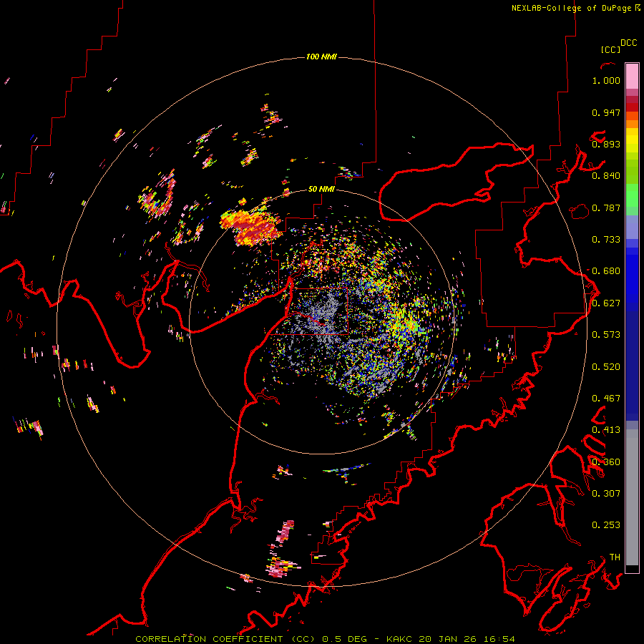Click the 0.307 scale value
Image resolution: width=644 pixels, height=644 pixels.
(x=606, y=494)
